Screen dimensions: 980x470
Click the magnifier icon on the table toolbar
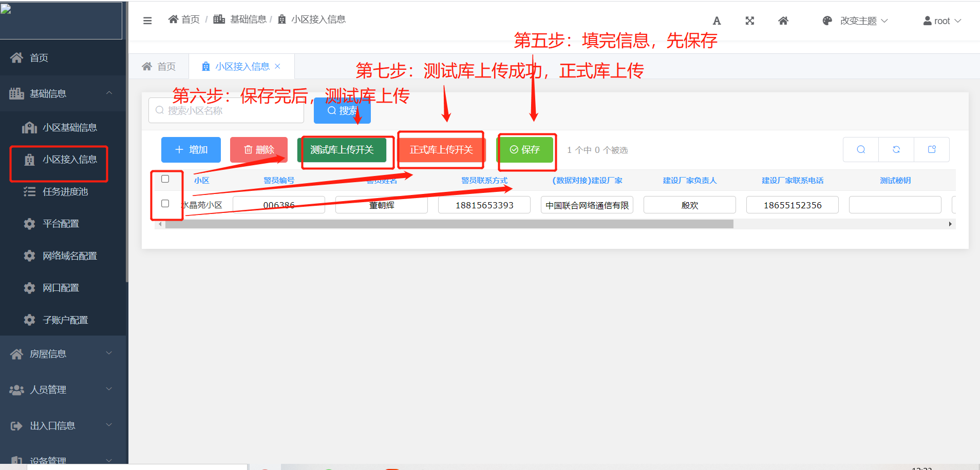point(860,149)
